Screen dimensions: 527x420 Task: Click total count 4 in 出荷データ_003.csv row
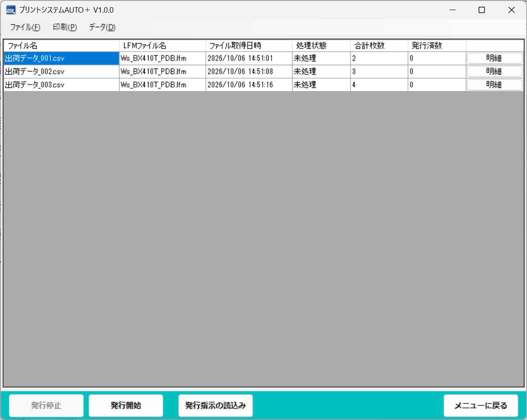(x=379, y=85)
